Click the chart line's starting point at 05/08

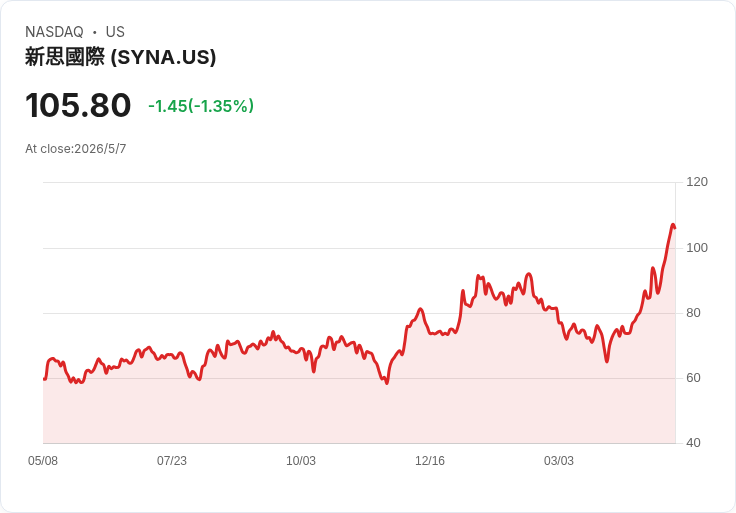(44, 379)
